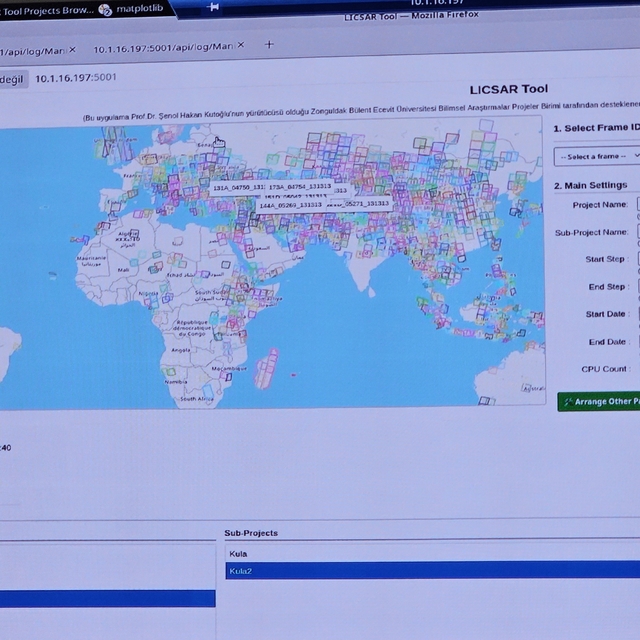Viewport: 640px width, 640px height.
Task: Expand the 'Select a frame' dropdown
Action: click(597, 156)
